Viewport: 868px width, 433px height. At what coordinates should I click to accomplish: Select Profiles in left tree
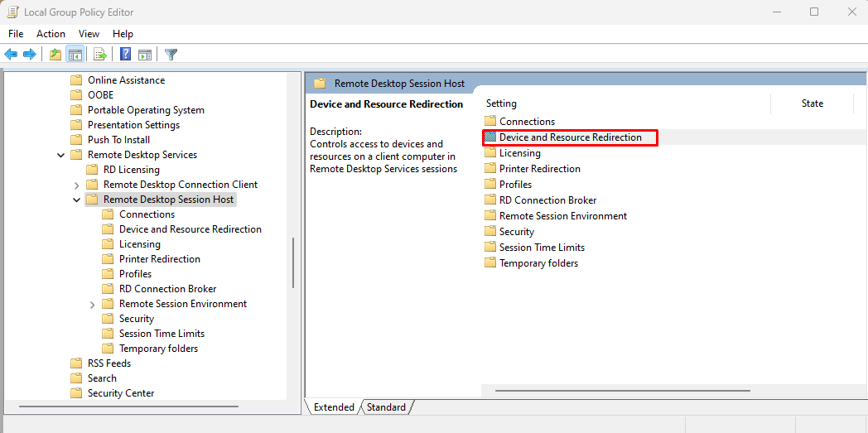pos(135,274)
